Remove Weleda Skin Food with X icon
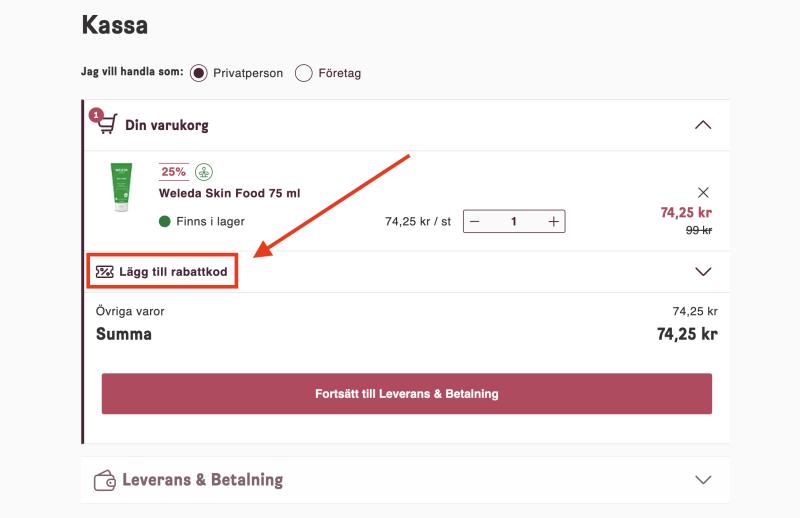This screenshot has height=518, width=800. pyautogui.click(x=703, y=192)
